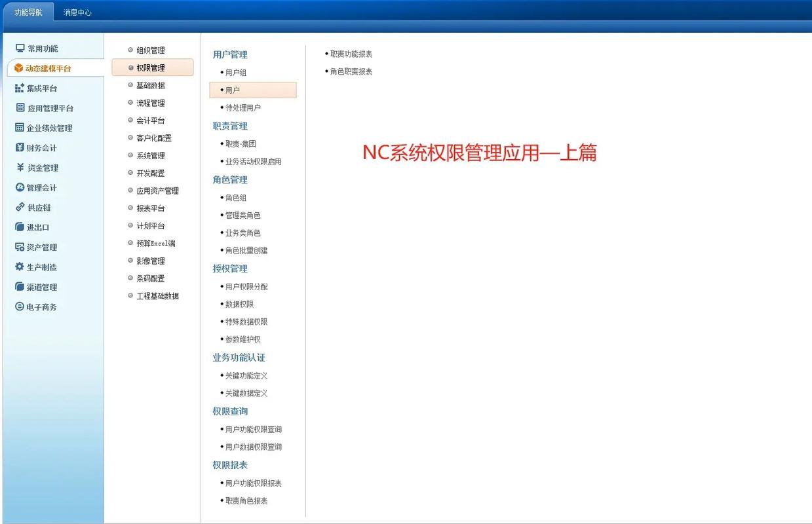Click the ¥ symbol icon beside 资金管理

click(x=20, y=168)
